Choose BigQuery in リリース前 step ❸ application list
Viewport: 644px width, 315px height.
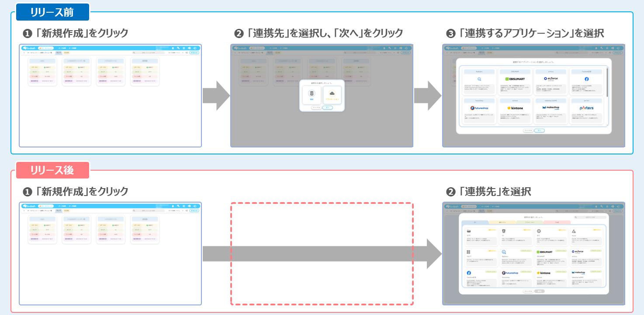(479, 81)
